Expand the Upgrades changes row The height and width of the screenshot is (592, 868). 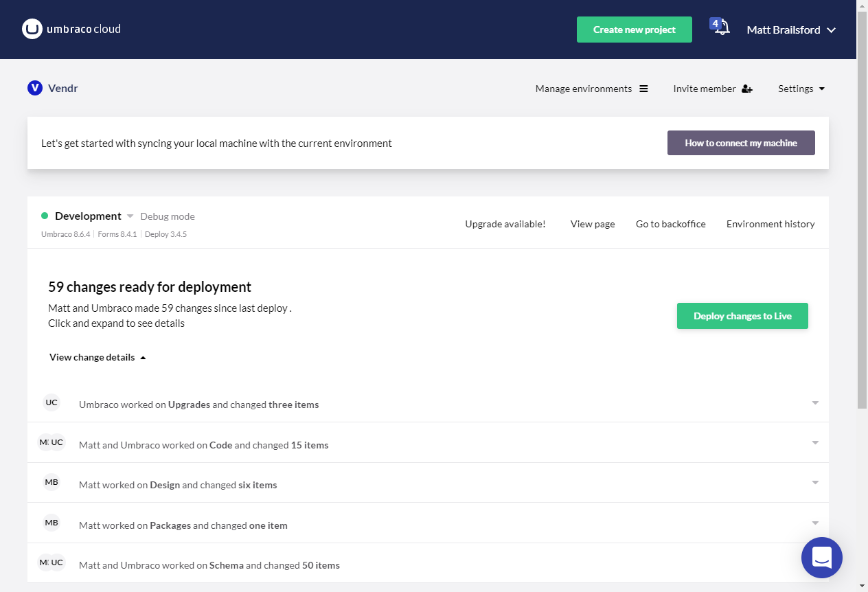tap(815, 403)
